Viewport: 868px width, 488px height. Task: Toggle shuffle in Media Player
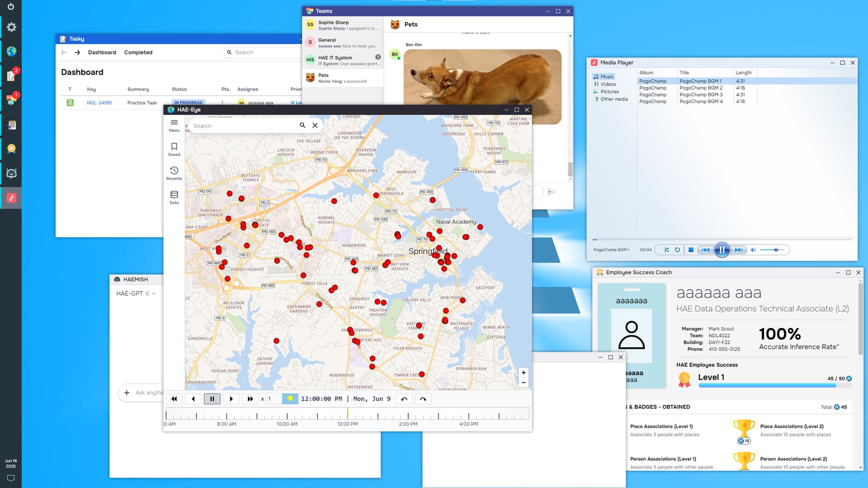tap(666, 250)
